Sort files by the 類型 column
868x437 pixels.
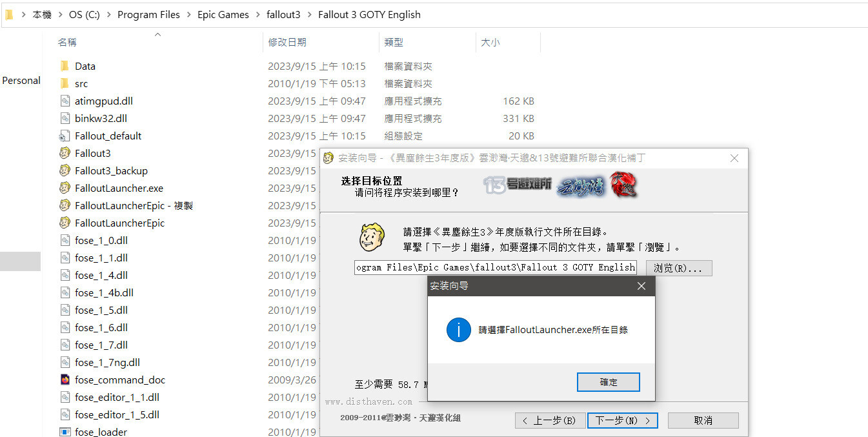(394, 42)
